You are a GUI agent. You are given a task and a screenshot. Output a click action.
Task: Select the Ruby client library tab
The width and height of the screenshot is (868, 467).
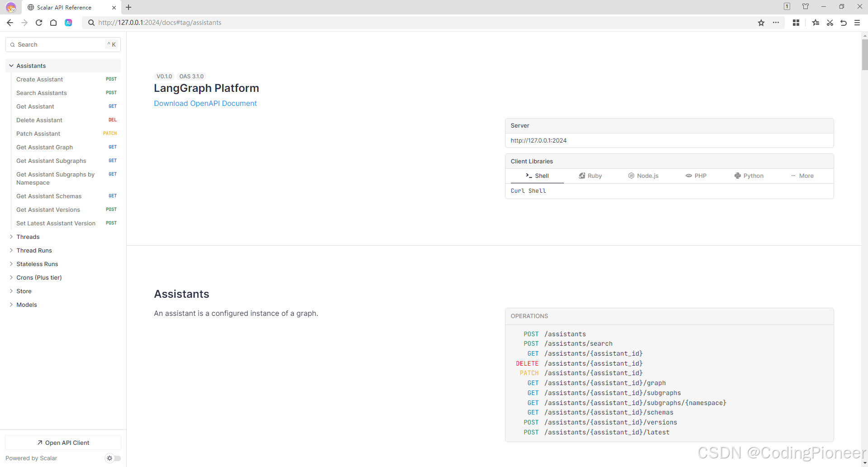[590, 176]
